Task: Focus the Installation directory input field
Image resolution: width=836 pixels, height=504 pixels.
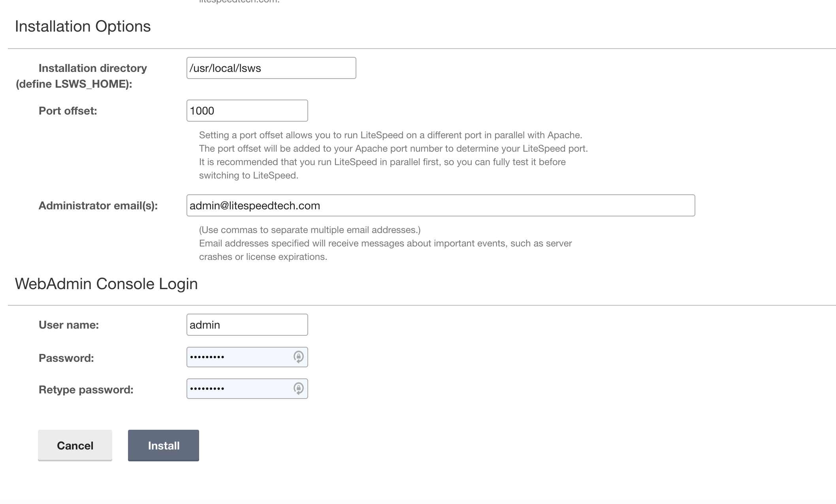Action: 271,68
